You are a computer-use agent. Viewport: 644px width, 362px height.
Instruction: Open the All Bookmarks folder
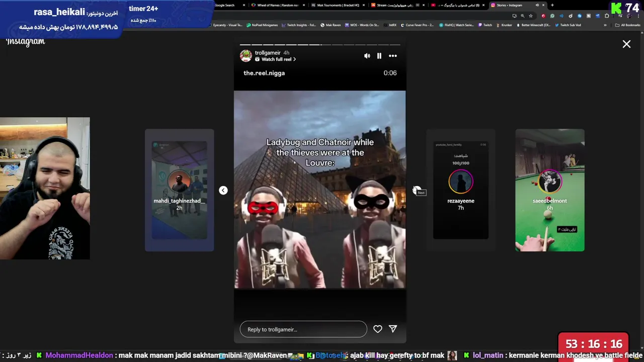tap(627, 25)
